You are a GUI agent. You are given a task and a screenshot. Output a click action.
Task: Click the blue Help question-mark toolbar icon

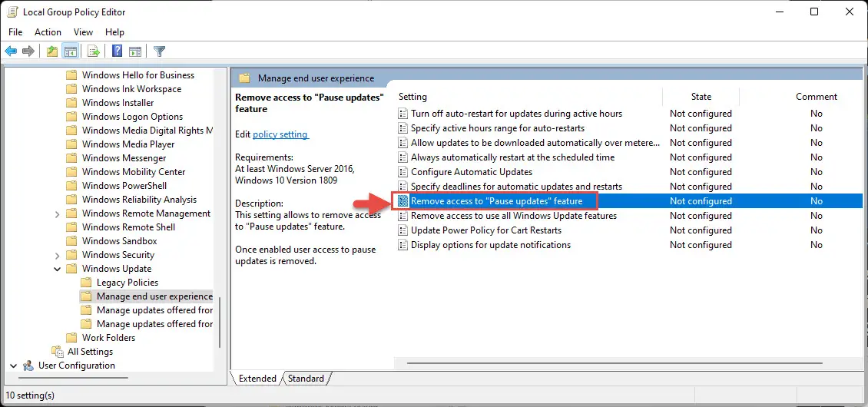coord(117,51)
